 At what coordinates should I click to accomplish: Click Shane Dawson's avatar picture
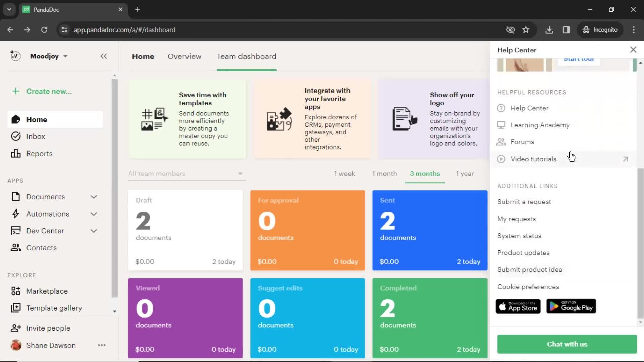click(x=16, y=345)
